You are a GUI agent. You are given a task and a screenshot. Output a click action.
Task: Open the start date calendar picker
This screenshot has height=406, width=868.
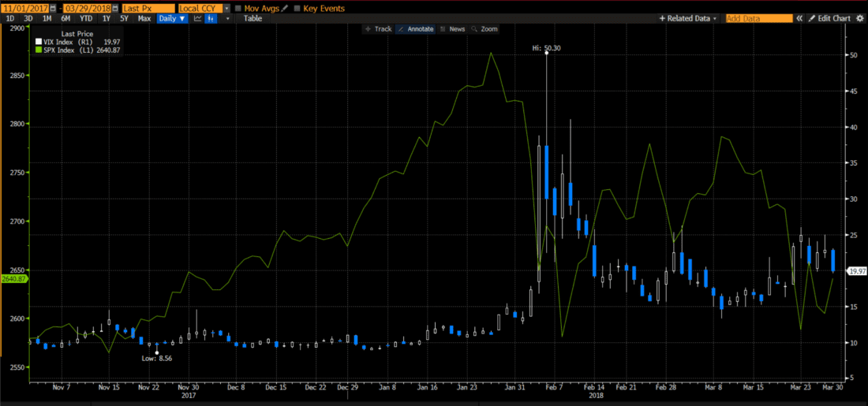53,9
